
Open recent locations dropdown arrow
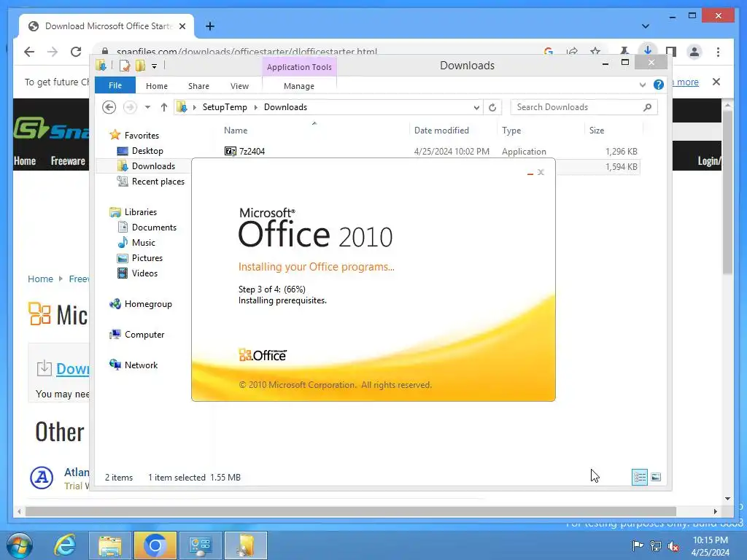pos(147,107)
